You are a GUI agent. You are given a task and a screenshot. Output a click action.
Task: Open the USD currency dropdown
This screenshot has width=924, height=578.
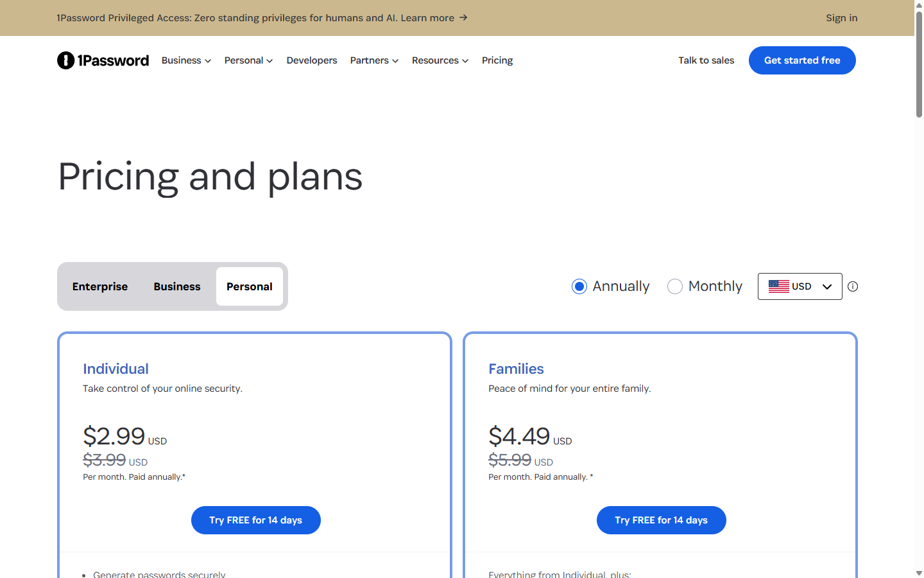(800, 286)
